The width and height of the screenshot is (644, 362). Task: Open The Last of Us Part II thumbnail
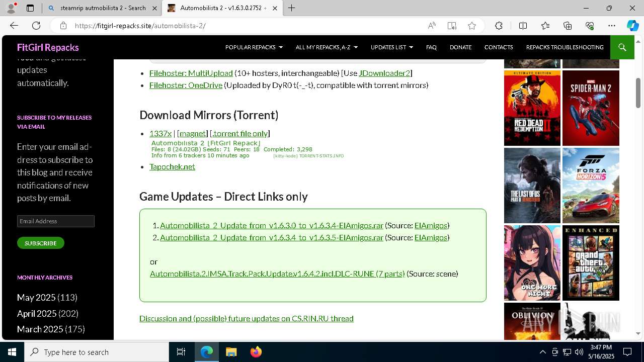point(532,186)
